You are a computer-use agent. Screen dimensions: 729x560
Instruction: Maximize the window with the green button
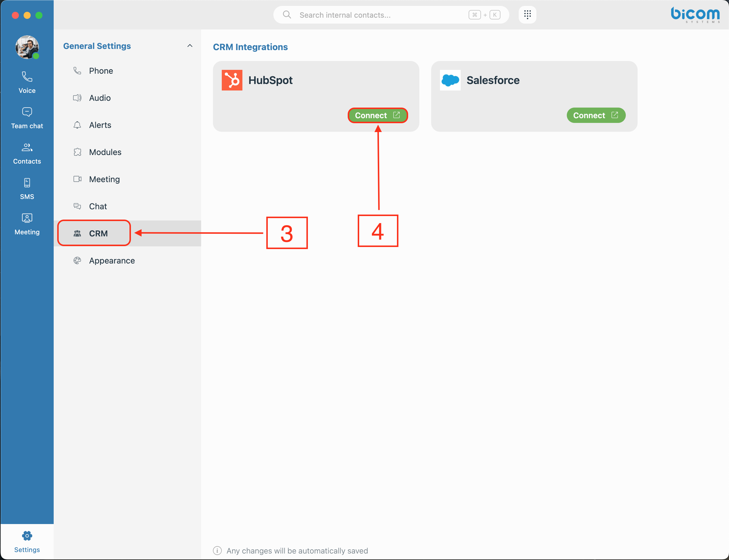39,15
